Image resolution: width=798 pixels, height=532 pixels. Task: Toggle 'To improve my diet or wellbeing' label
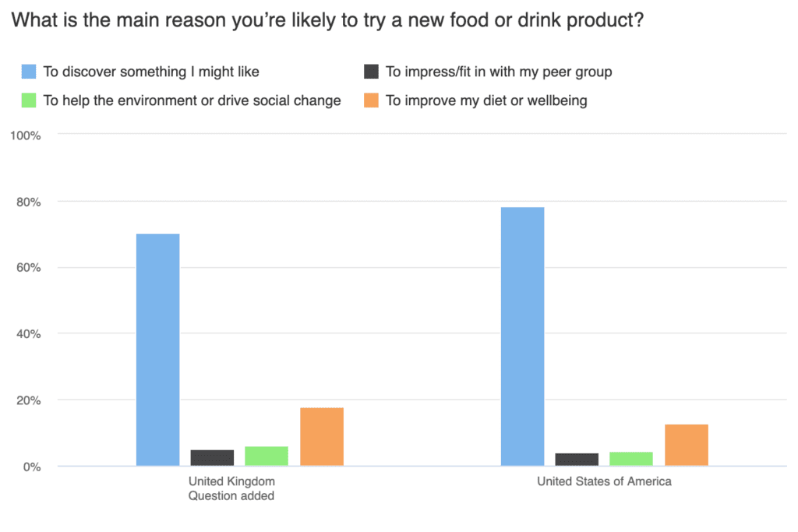486,100
